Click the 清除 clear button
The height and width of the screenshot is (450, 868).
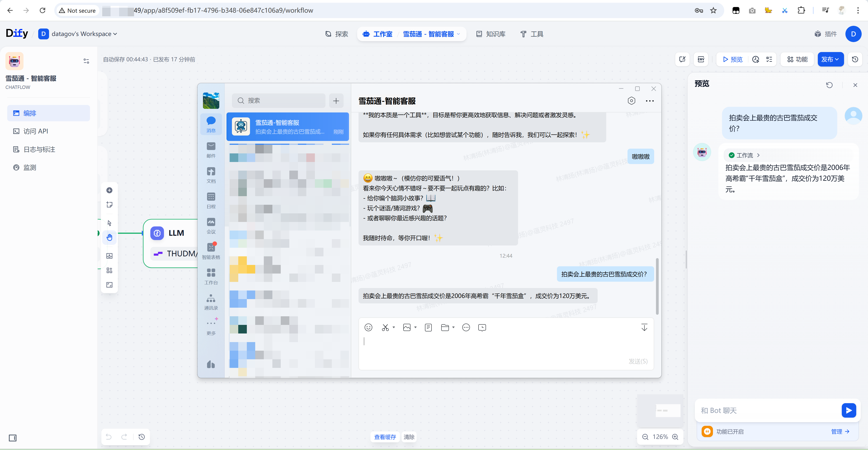click(409, 437)
